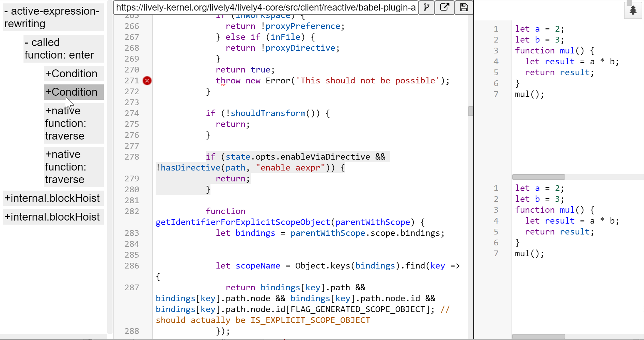Viewport: 644px width, 340px height.
Task: Open file in external window icon
Action: [445, 7]
